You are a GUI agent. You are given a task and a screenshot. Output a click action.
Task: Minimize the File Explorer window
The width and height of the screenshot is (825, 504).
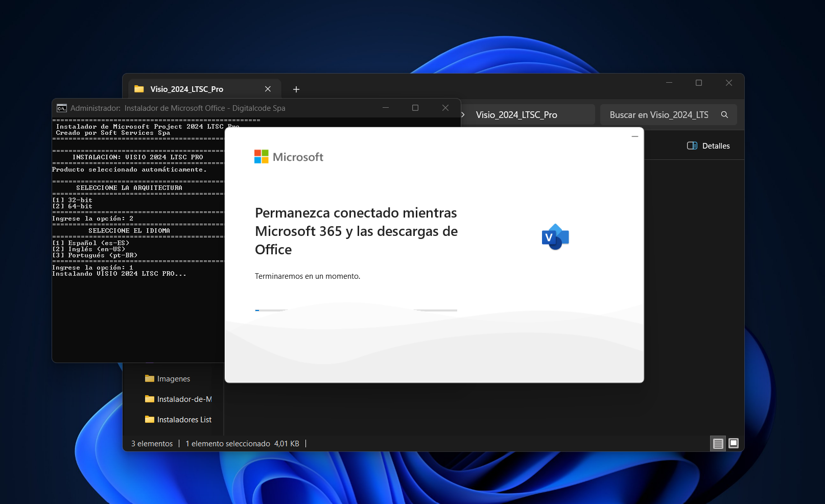tap(669, 83)
